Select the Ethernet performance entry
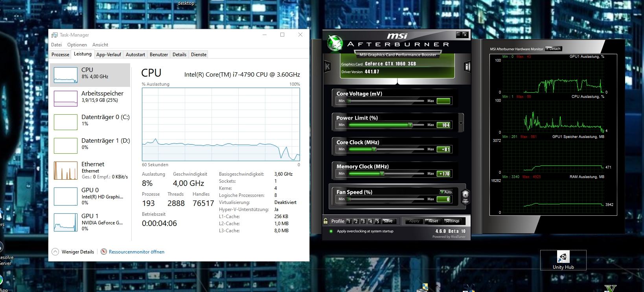Screen dimensions: 644x292 90,171
